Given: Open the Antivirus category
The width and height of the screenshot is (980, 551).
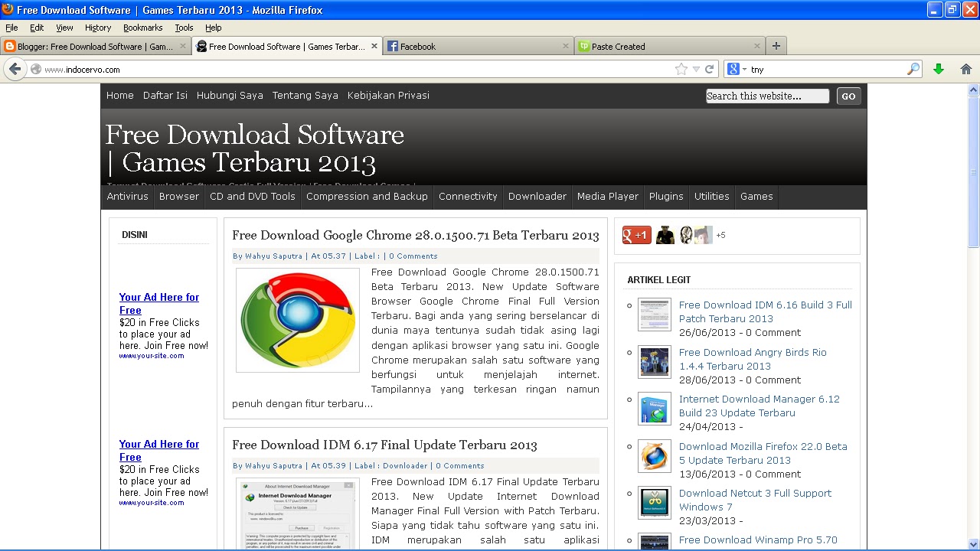Looking at the screenshot, I should [127, 197].
